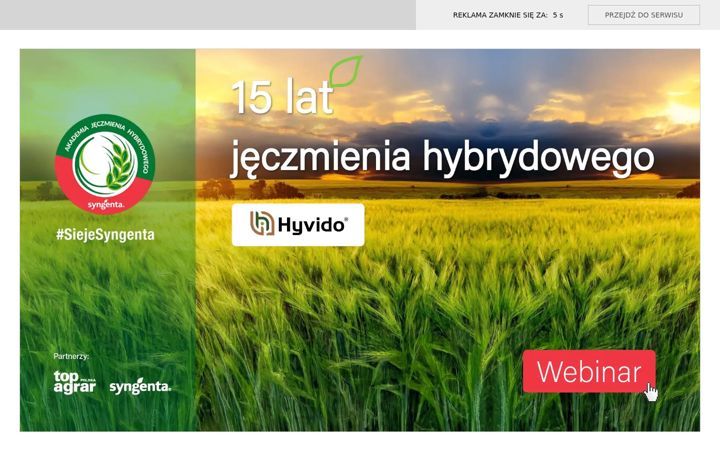Click the 'REKLAMA ZAMKNIE SIĘ ZA' countdown text
720x450 pixels.
[x=508, y=15]
